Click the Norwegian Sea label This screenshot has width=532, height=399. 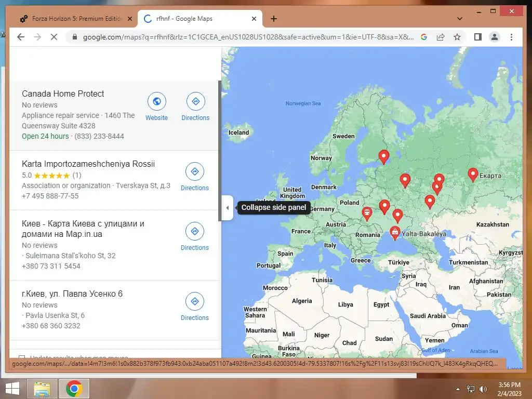(x=303, y=103)
